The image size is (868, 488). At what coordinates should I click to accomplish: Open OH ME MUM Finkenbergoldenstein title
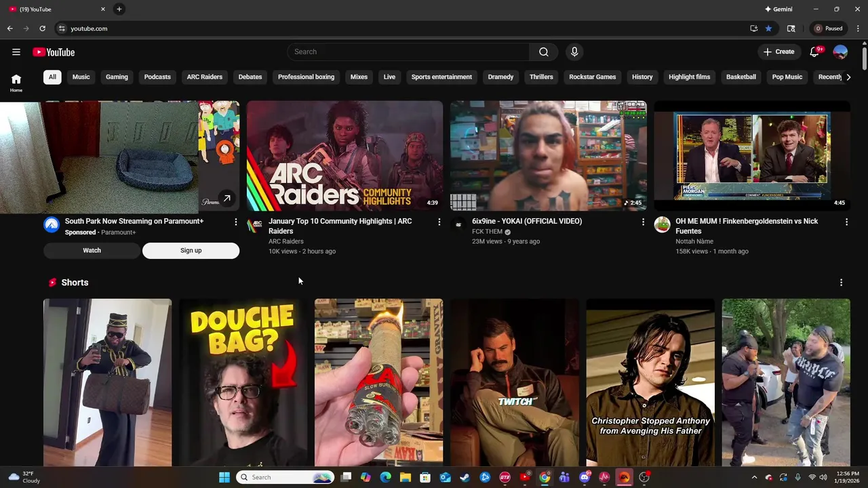point(747,226)
